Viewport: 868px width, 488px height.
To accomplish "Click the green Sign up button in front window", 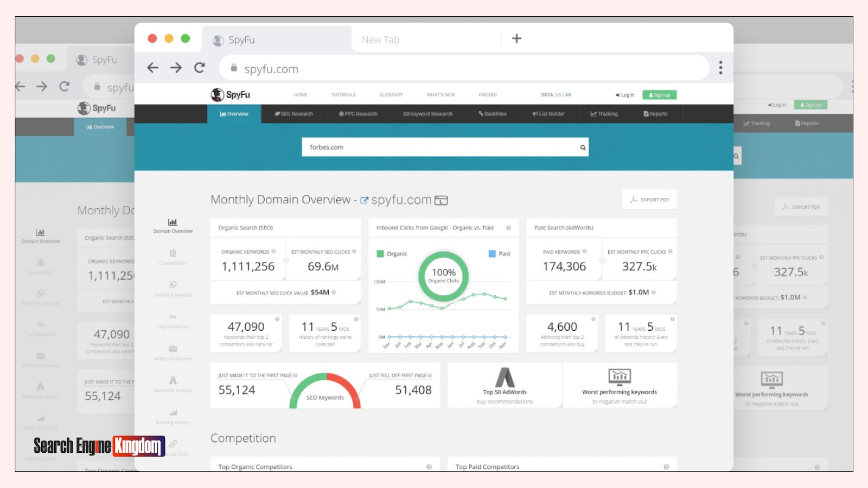I will (x=659, y=95).
